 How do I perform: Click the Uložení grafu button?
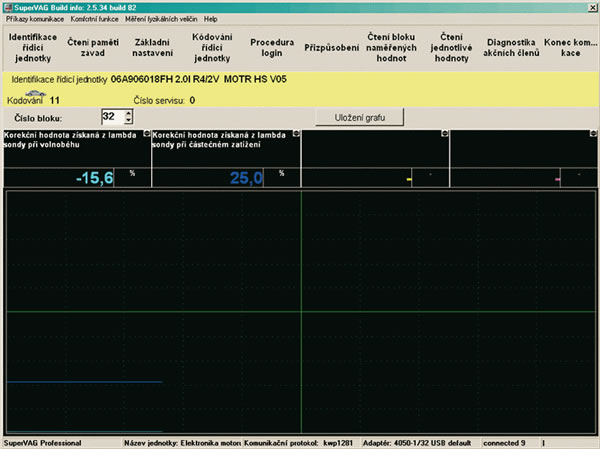point(359,118)
